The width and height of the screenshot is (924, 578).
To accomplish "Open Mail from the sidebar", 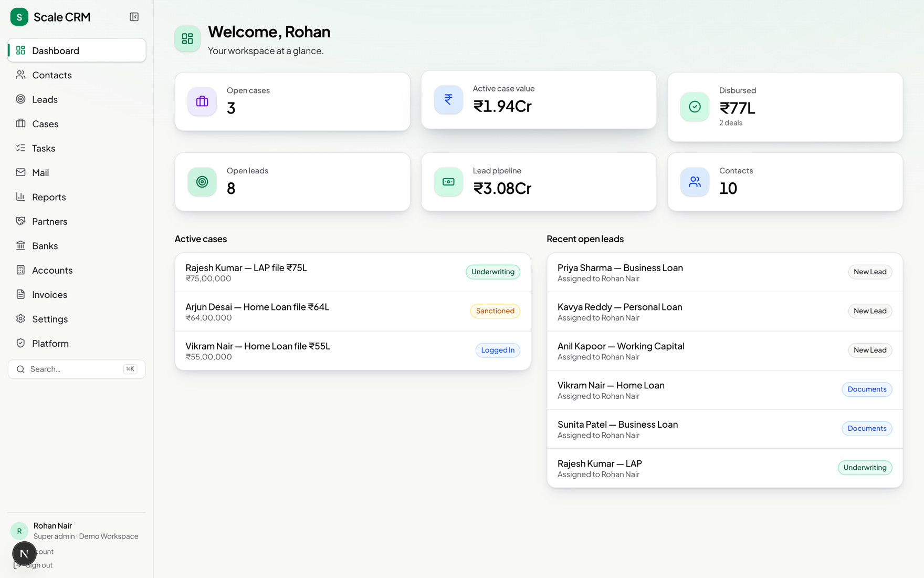I will click(77, 172).
